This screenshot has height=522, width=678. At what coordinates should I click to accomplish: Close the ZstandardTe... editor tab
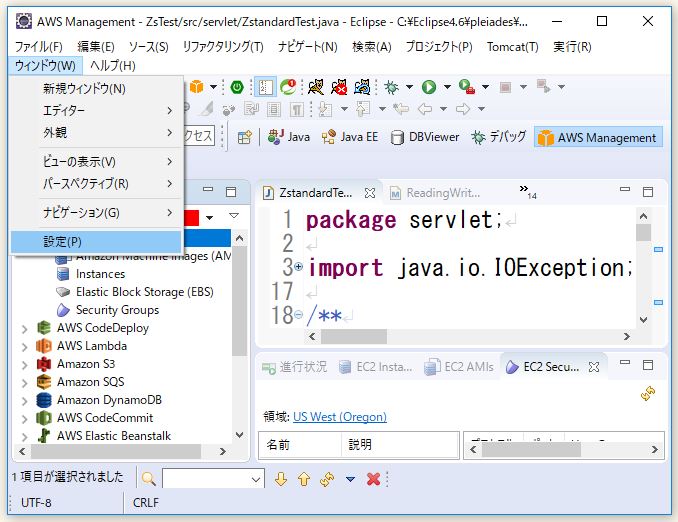click(x=370, y=193)
